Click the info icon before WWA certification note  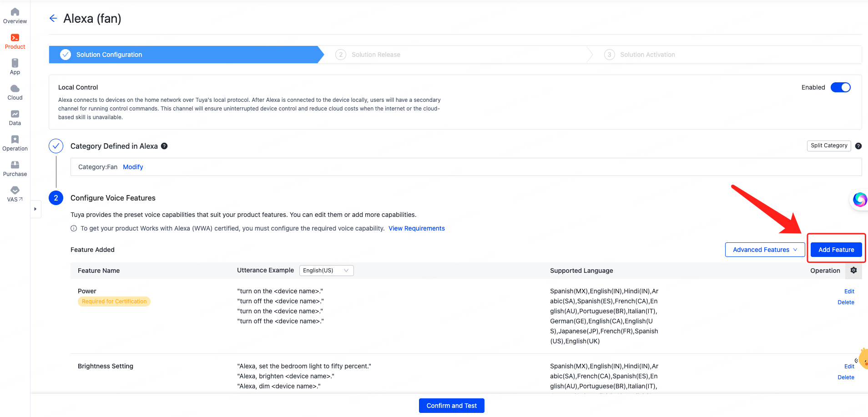tap(74, 228)
